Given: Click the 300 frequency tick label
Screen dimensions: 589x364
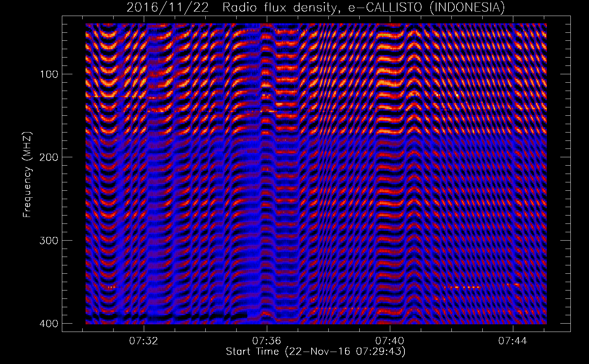Looking at the screenshot, I should coord(48,241).
